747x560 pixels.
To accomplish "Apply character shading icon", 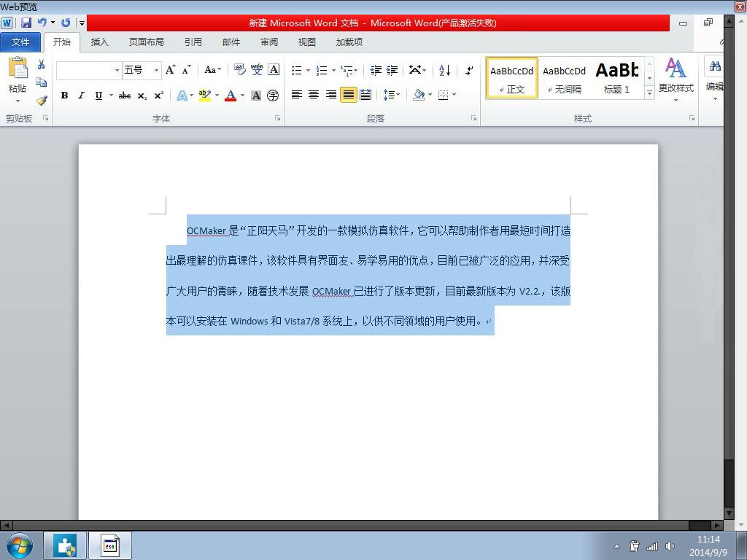I will (256, 96).
